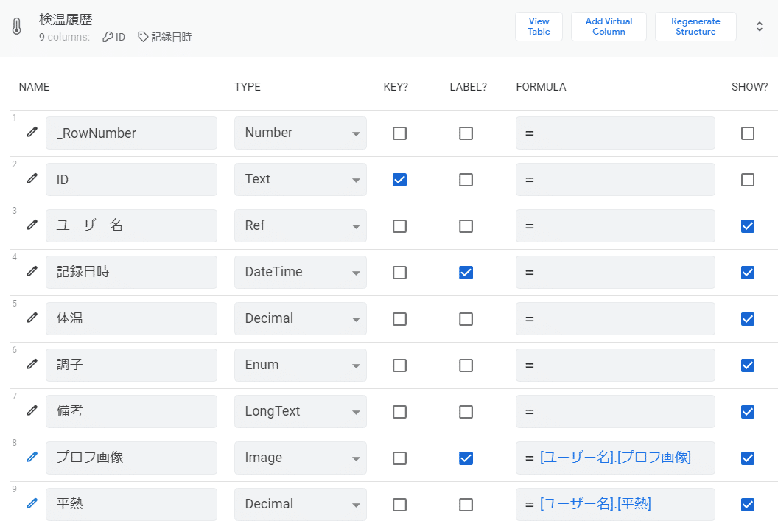Collapse the 検温履歴 table section
The image size is (778, 532).
760,27
